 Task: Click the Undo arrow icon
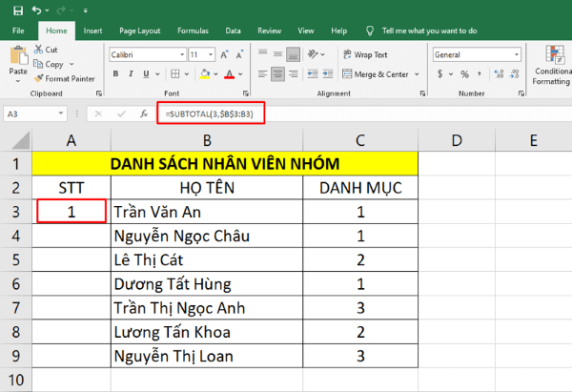36,10
